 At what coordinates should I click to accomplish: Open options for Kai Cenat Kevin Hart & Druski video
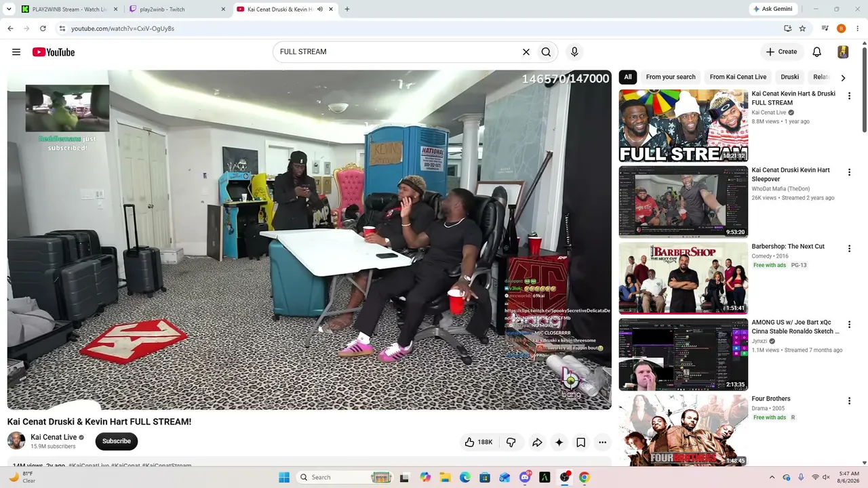pos(849,96)
